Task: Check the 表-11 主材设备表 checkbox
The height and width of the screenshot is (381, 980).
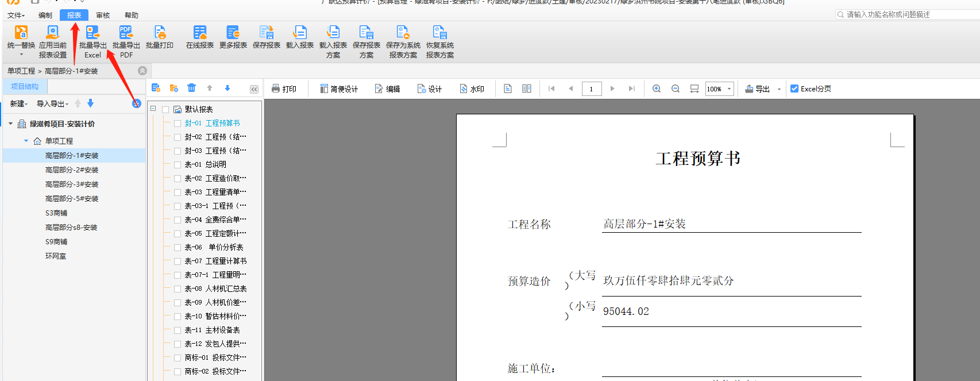Action: [178, 330]
